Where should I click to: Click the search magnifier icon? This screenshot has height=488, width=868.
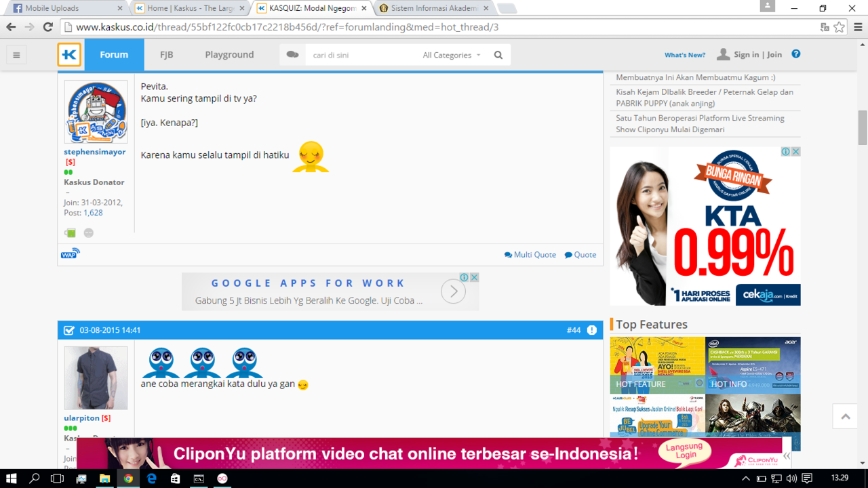[498, 55]
